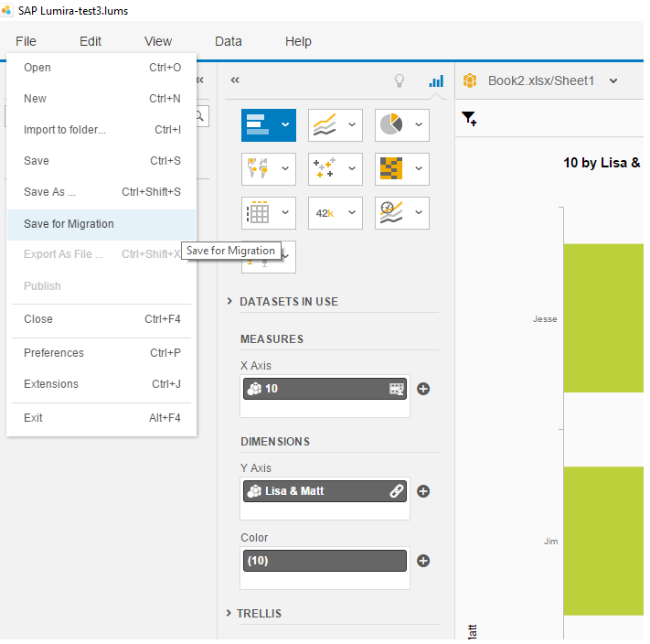Click the chart title '10 by Lisa &'

point(602,163)
